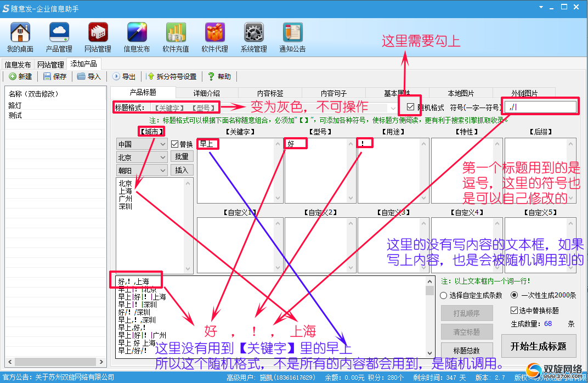The image size is (588, 383).
Task: Select 广州 in the city list
Action: [125, 199]
